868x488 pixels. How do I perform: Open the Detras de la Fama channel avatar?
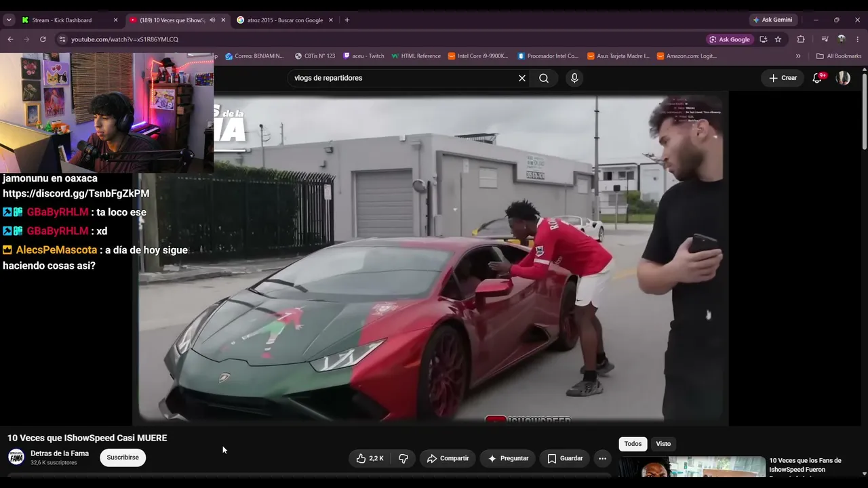click(16, 457)
